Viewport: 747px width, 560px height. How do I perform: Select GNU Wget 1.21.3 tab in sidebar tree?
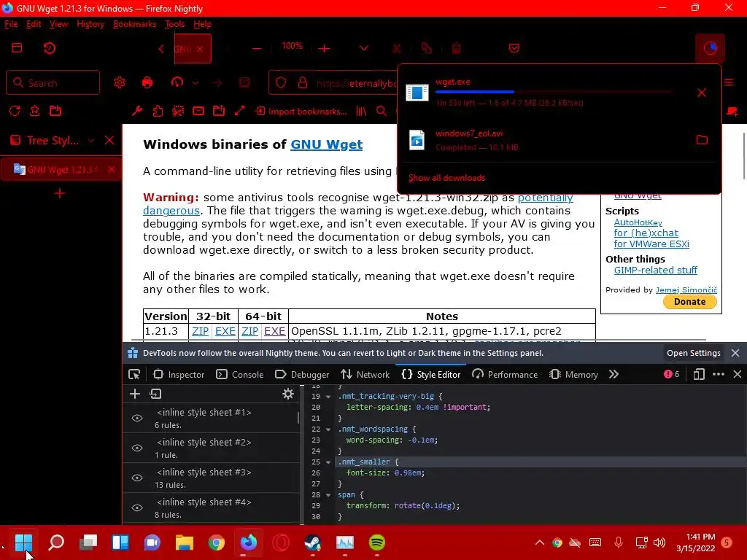click(x=61, y=169)
